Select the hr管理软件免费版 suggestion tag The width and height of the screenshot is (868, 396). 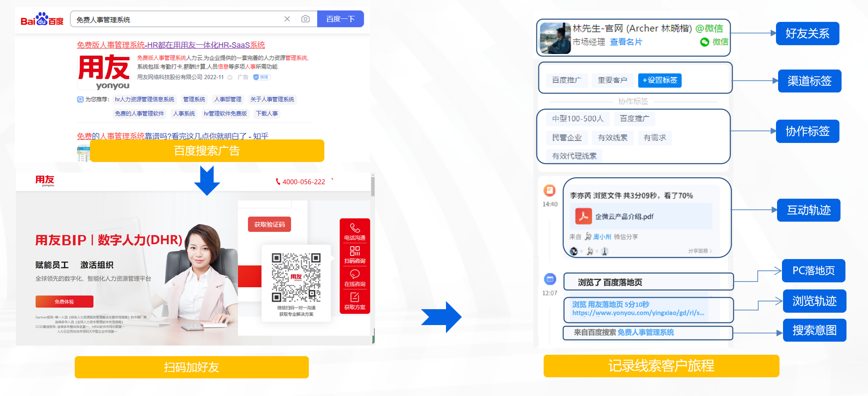225,114
